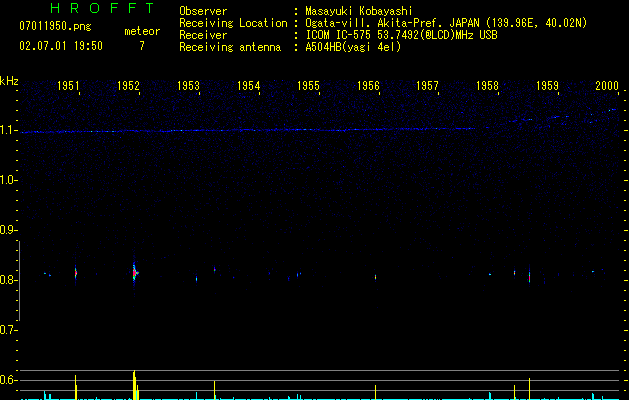Click the 1951 time axis label
629x400 pixels.
(x=68, y=85)
